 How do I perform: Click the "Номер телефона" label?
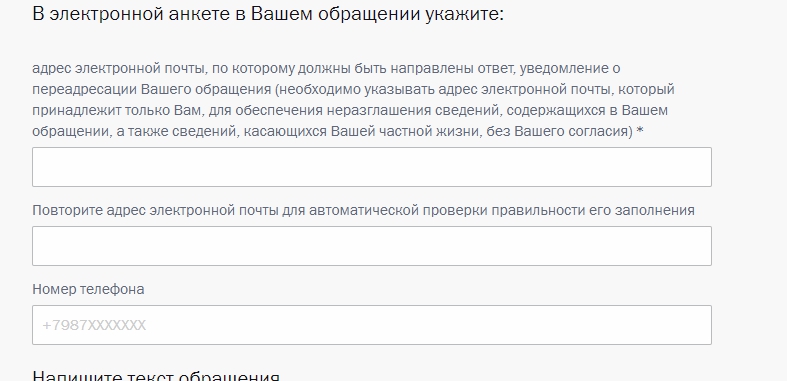pyautogui.click(x=88, y=289)
